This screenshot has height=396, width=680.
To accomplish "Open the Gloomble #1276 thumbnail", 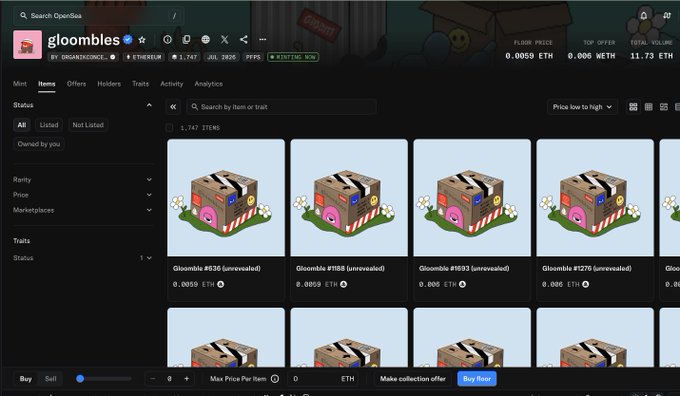I will (x=595, y=197).
